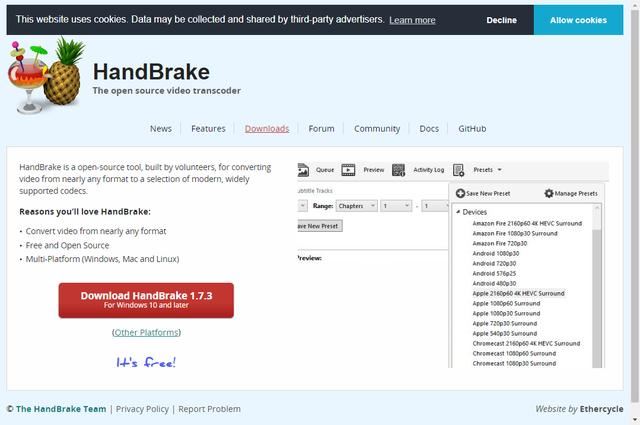Screen dimensions: 640x425
Task: Accept cookies with Allow cookies button
Action: click(x=578, y=20)
